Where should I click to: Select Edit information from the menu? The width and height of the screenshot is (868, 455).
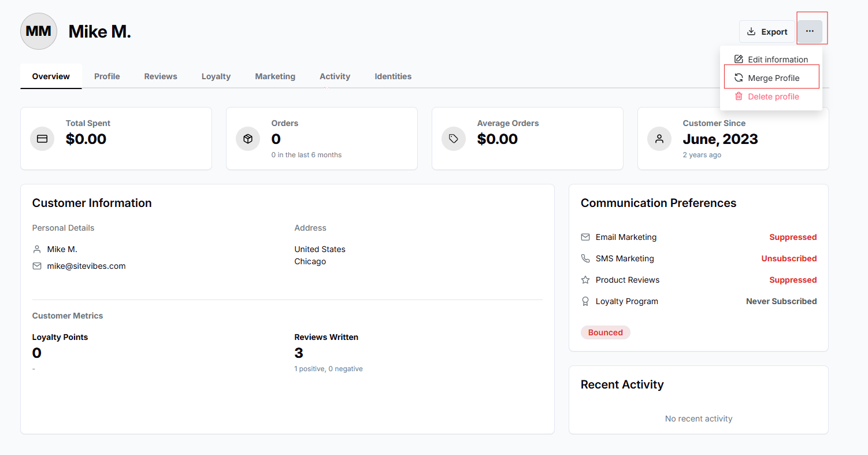pyautogui.click(x=771, y=60)
